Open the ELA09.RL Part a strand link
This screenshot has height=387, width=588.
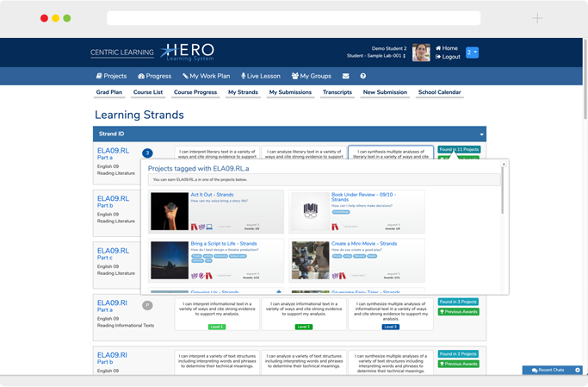click(113, 153)
